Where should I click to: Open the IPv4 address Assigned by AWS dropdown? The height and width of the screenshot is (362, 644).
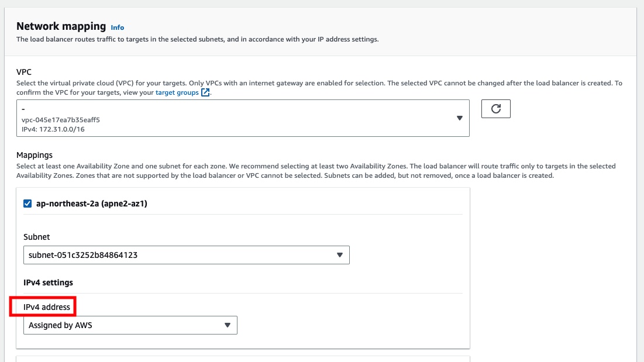click(x=130, y=325)
